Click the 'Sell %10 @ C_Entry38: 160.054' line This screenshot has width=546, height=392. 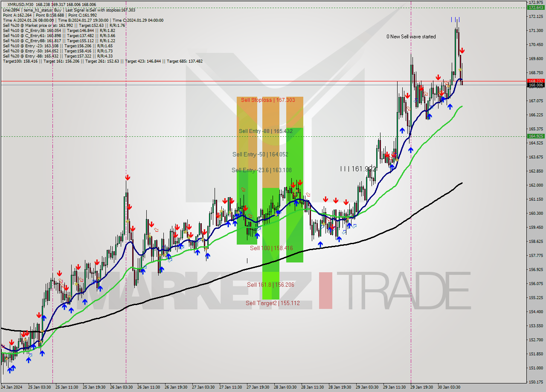59,31
